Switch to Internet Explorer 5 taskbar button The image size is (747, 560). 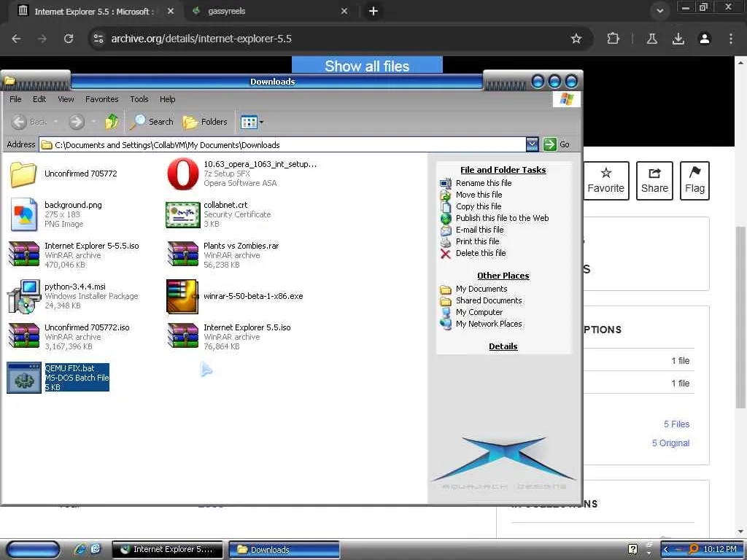click(168, 550)
